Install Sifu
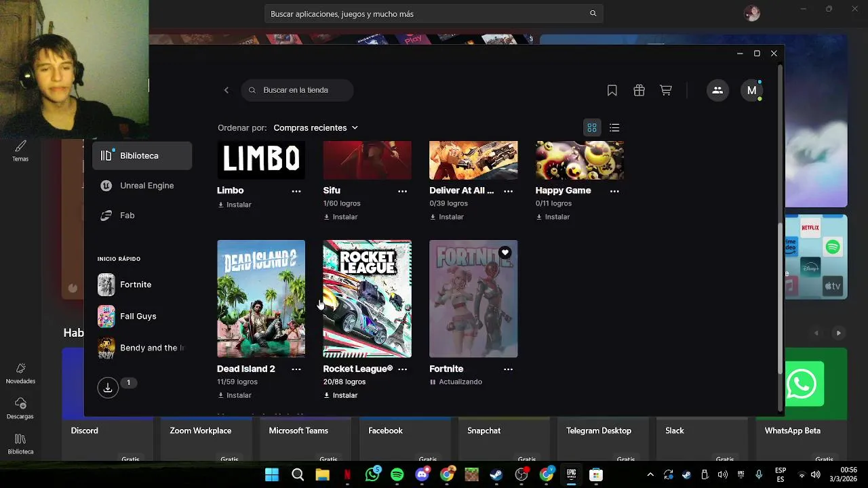The height and width of the screenshot is (488, 868). tap(340, 217)
